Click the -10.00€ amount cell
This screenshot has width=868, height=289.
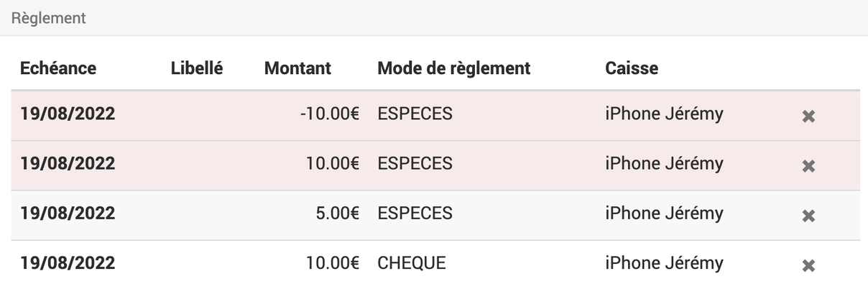pyautogui.click(x=330, y=114)
